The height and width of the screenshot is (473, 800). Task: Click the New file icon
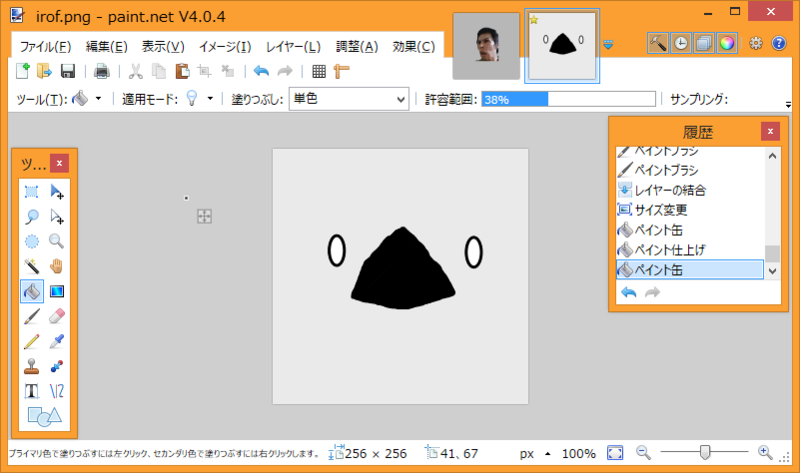coord(22,71)
